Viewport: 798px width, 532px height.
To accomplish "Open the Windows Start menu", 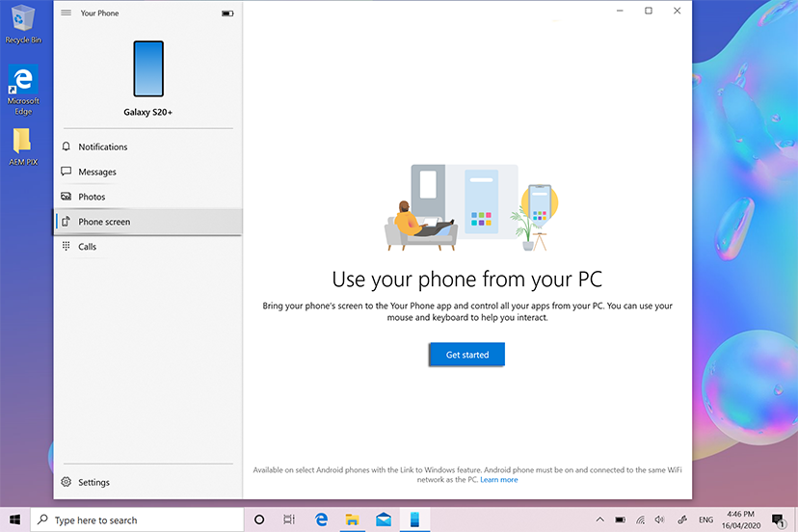I will click(x=14, y=519).
